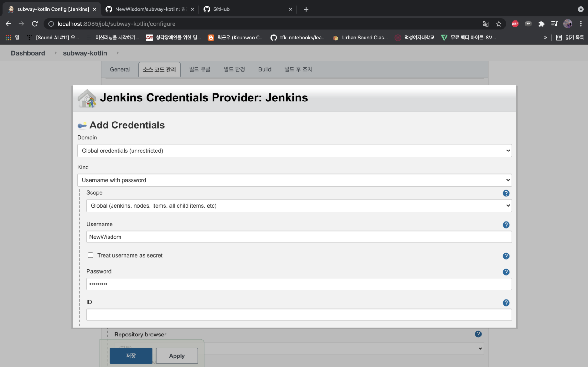Viewport: 588px width, 367px height.
Task: Open the Domain dropdown
Action: (x=294, y=151)
